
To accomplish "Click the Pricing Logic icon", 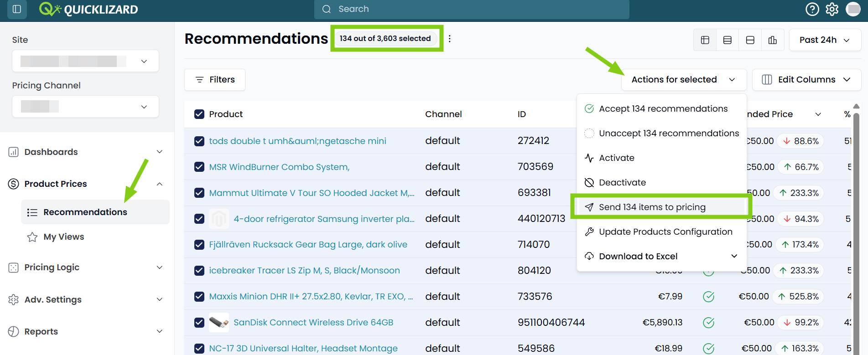I will [14, 268].
